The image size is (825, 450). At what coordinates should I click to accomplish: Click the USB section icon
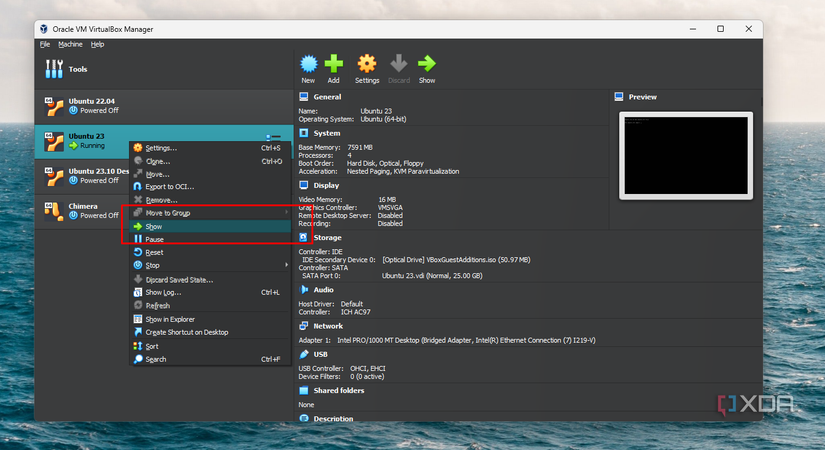coord(304,354)
